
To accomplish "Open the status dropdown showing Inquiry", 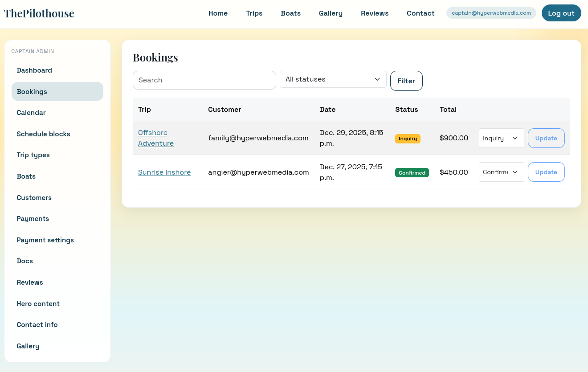I will tap(501, 138).
